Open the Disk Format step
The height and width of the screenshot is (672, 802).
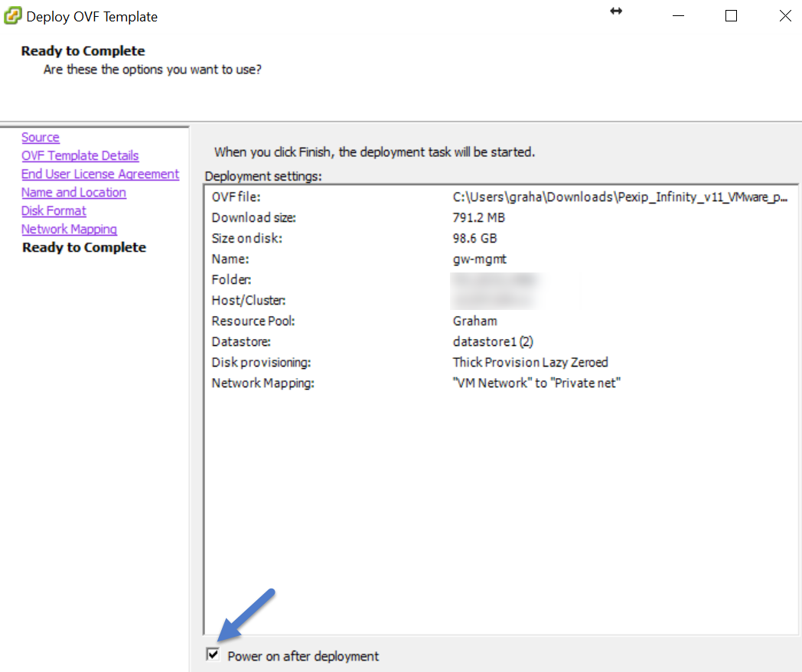pyautogui.click(x=54, y=210)
